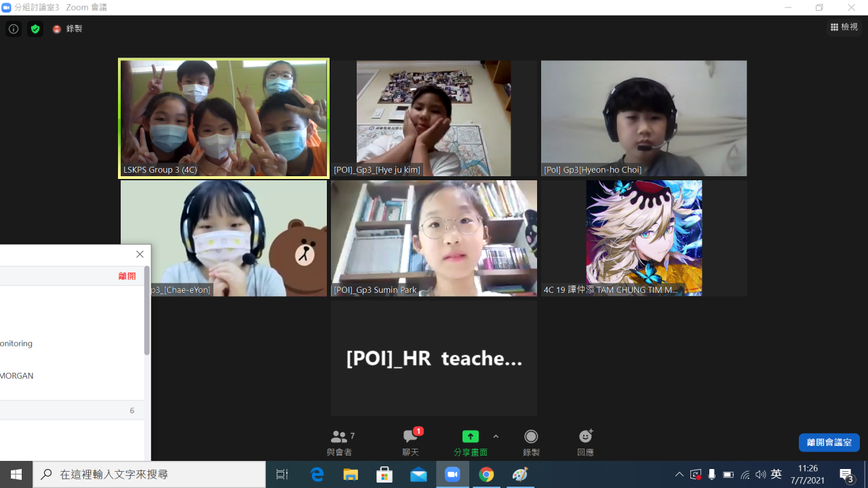Image resolution: width=868 pixels, height=488 pixels.
Task: Open the Reactions menu
Action: pos(585,443)
